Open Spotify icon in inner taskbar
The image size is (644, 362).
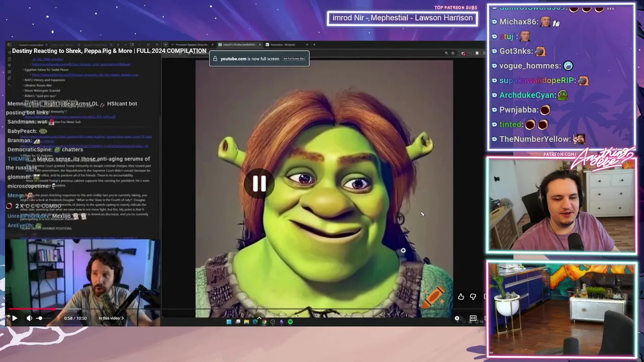(290, 322)
